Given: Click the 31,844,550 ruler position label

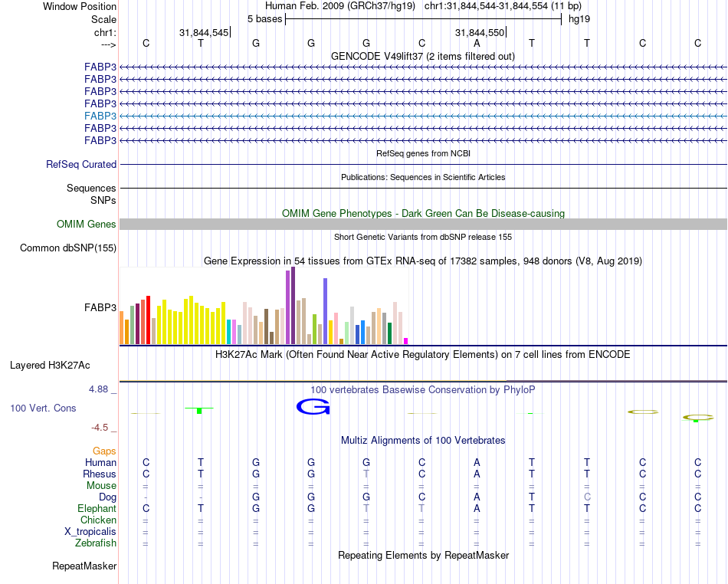Looking at the screenshot, I should point(480,32).
